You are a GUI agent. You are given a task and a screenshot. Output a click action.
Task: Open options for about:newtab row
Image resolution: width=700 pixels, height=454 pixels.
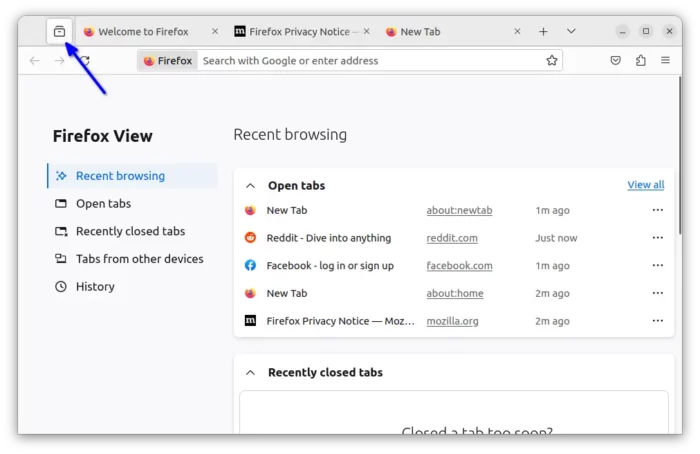pos(658,210)
